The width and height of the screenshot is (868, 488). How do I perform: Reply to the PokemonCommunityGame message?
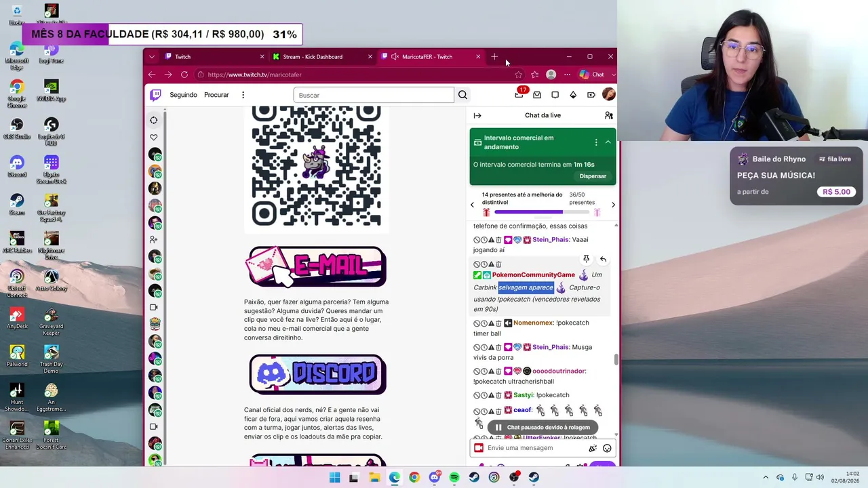(603, 259)
